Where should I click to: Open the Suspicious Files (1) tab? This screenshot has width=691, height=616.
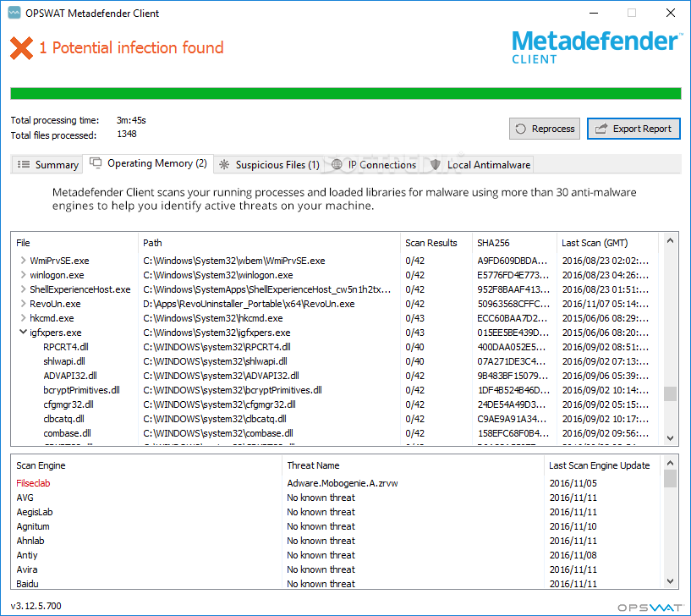coord(270,164)
